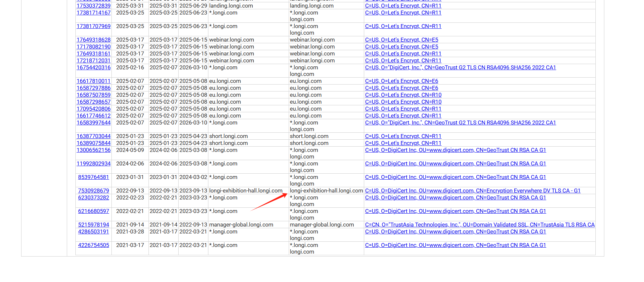Screen dimensions: 644x282
Task: Open Let's Encrypt R11 issuer in row 17095420806
Action: tap(403, 109)
